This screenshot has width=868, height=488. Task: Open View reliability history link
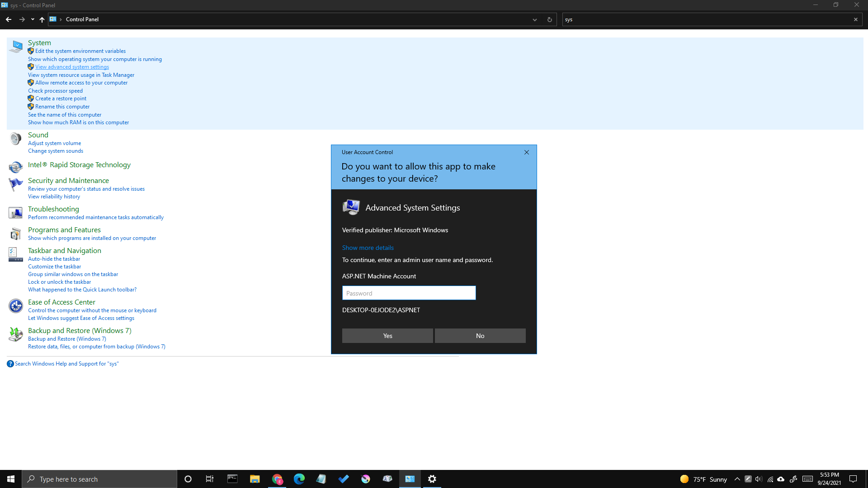(54, 197)
